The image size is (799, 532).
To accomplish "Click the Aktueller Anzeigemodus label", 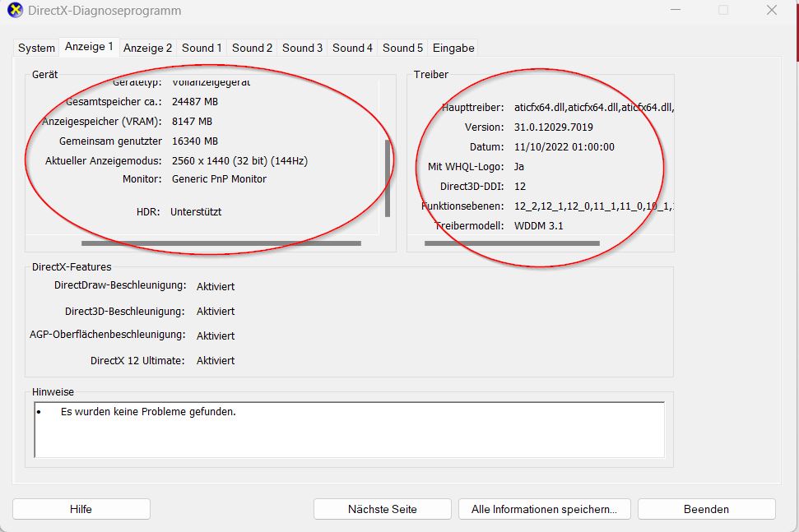I will point(104,161).
